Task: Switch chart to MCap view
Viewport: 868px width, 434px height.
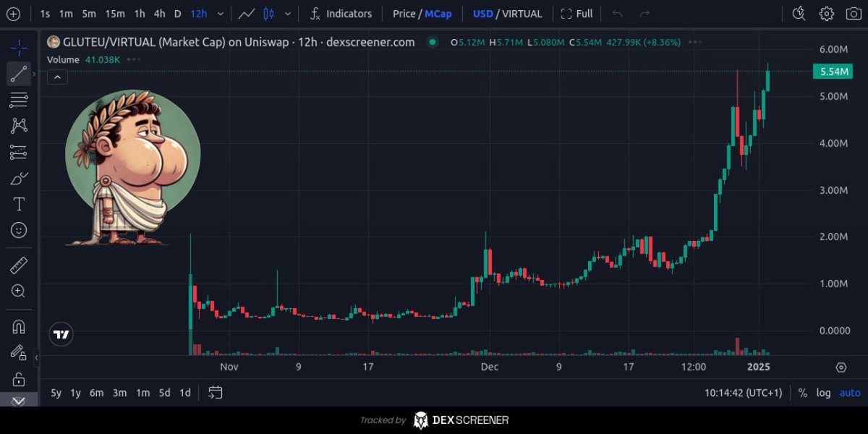Action: click(438, 14)
